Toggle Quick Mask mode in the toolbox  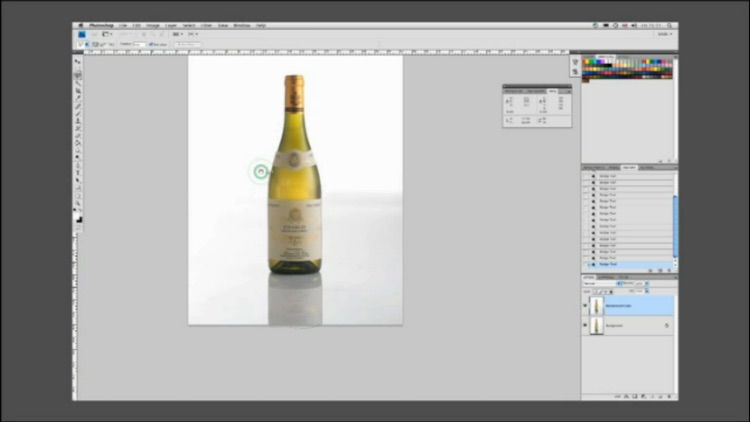tap(78, 229)
